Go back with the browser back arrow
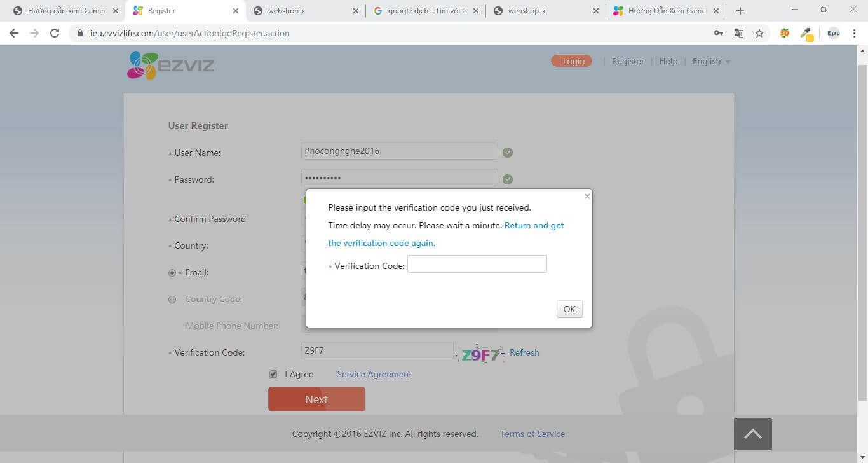The image size is (868, 463). point(14,33)
